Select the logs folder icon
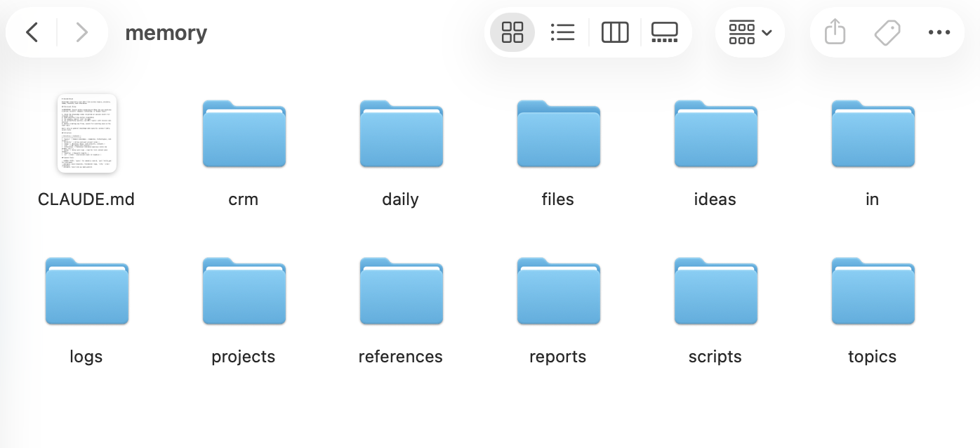 [x=86, y=291]
